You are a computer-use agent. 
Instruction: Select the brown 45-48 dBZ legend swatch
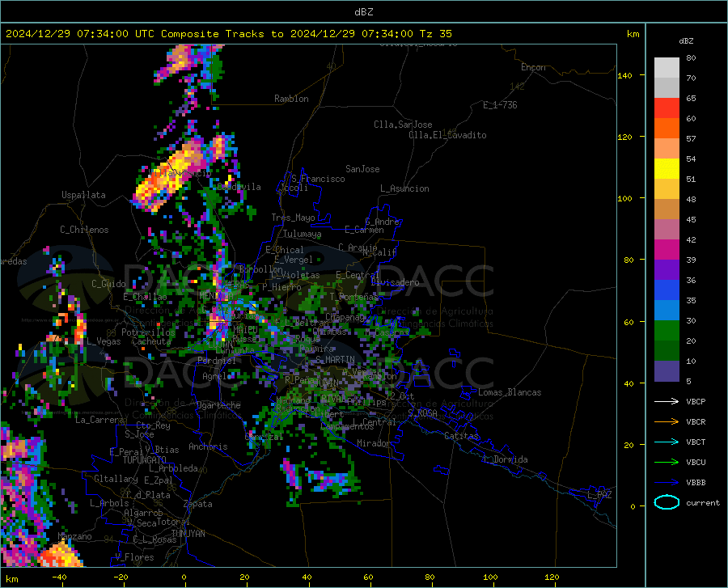coord(667,209)
